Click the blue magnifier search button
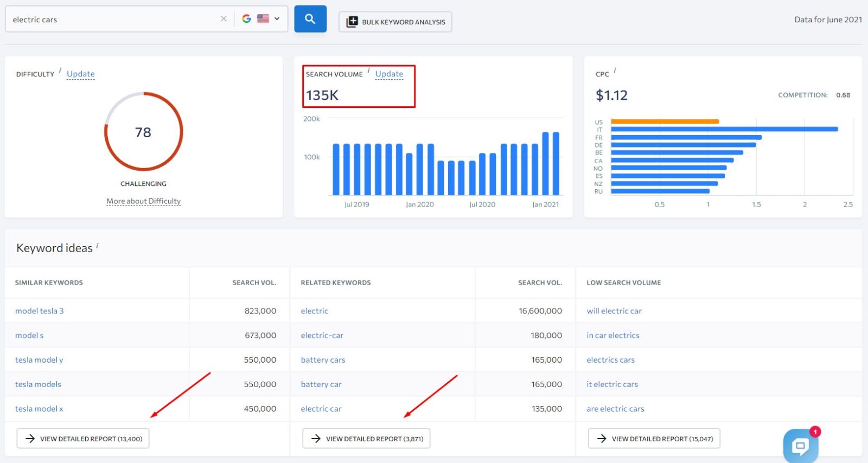868x463 pixels. (x=310, y=19)
